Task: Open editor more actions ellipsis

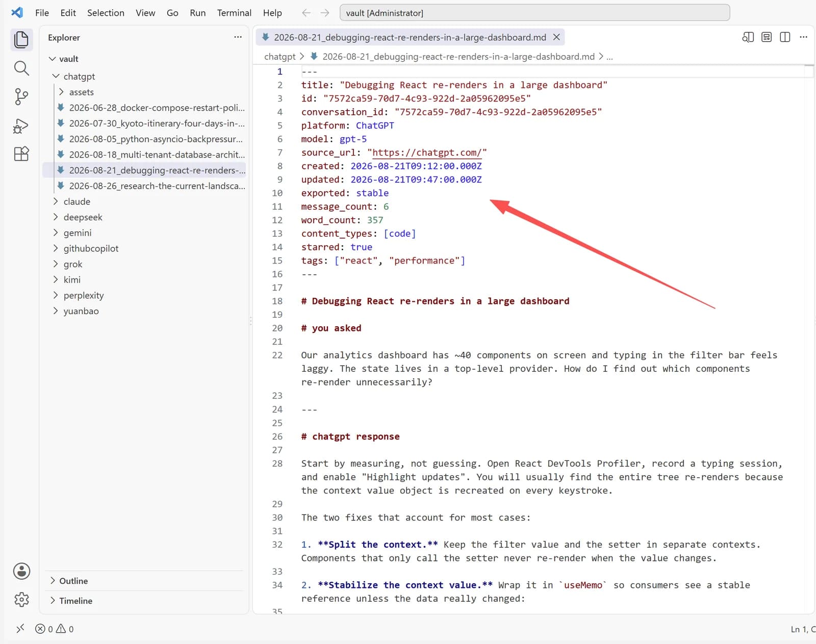Action: (803, 37)
